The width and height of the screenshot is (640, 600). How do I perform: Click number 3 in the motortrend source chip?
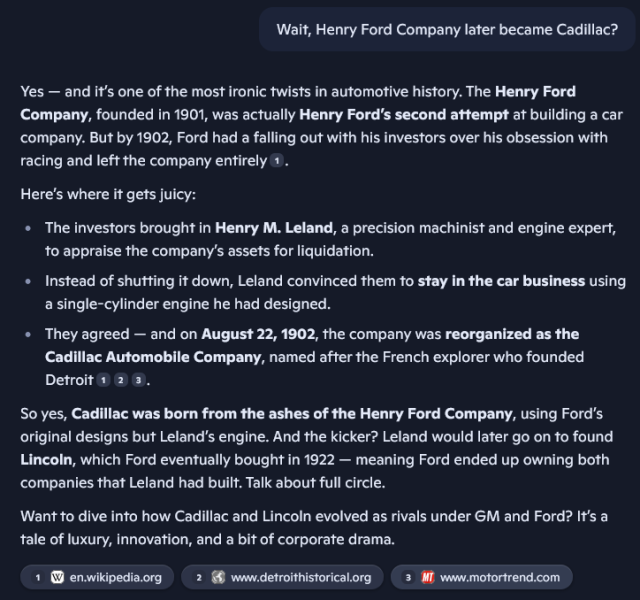coord(408,577)
